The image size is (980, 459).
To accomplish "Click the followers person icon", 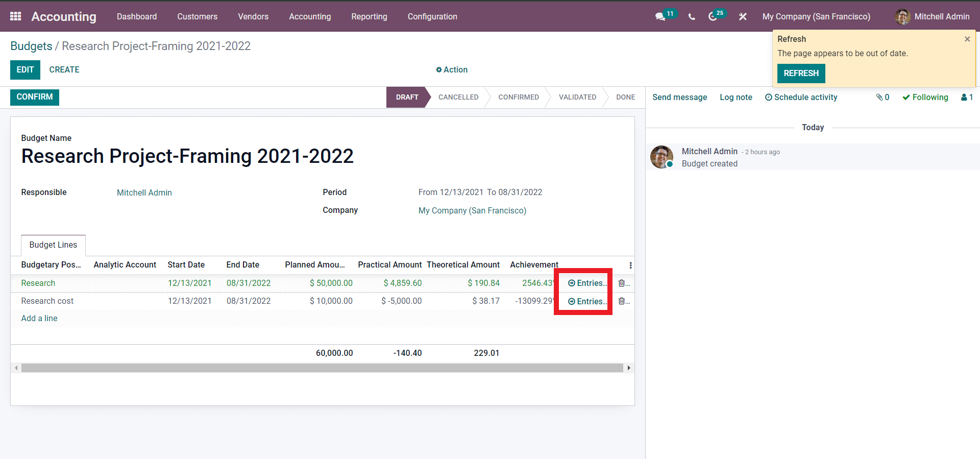I will coord(967,97).
